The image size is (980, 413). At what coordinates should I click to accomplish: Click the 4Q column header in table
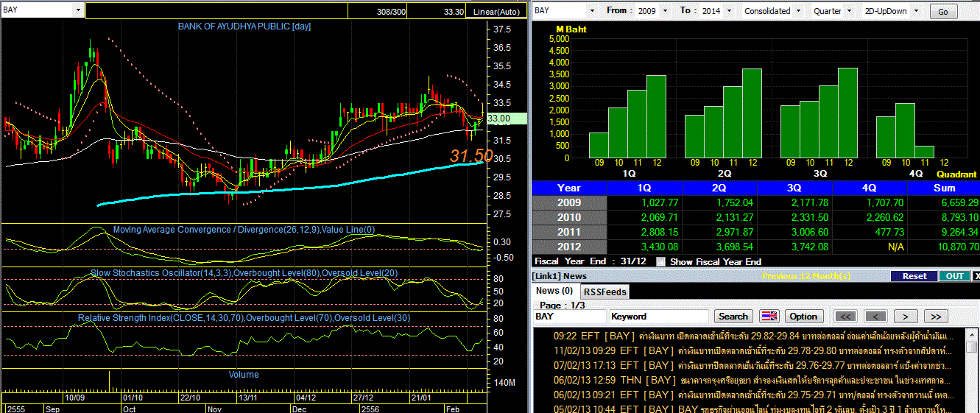[870, 188]
